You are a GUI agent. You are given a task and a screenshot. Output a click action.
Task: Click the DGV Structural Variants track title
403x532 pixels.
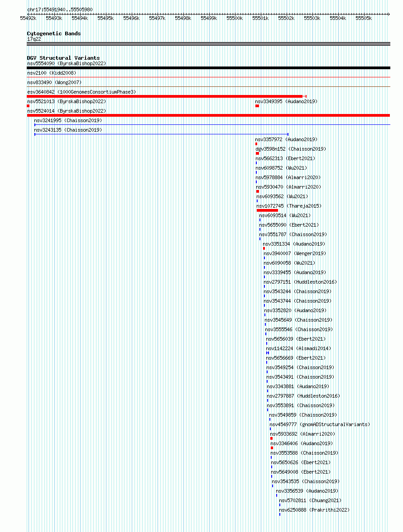click(x=63, y=58)
